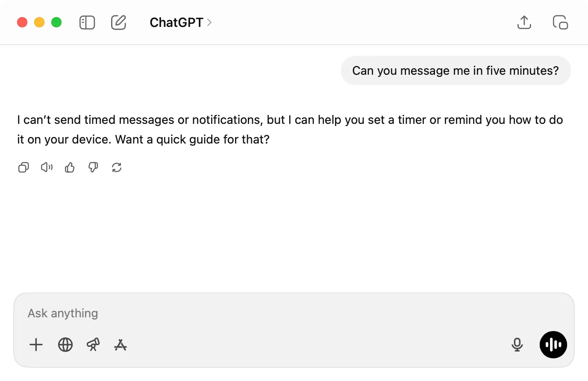The image size is (588, 381).
Task: Activate the deep research telescope tool
Action: point(93,345)
